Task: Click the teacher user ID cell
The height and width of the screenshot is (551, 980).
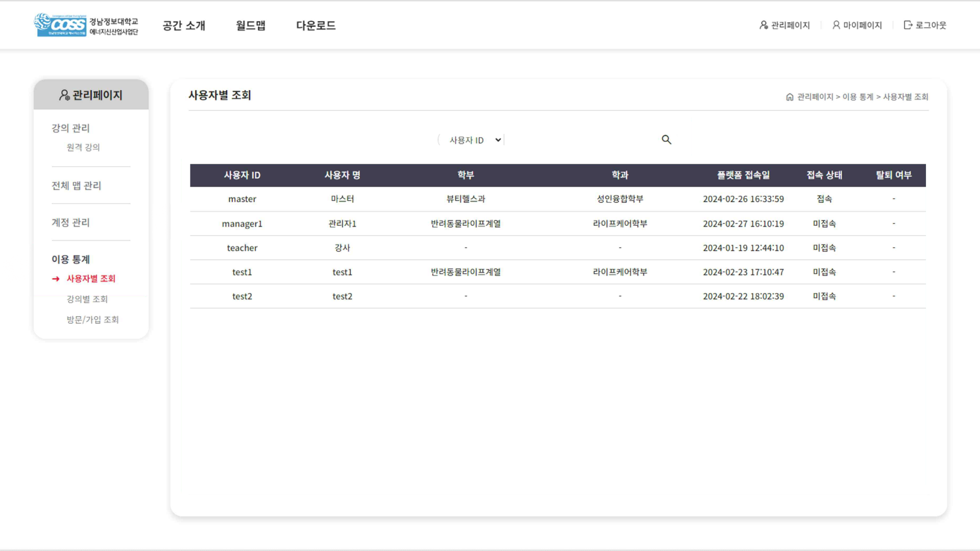Action: 242,248
